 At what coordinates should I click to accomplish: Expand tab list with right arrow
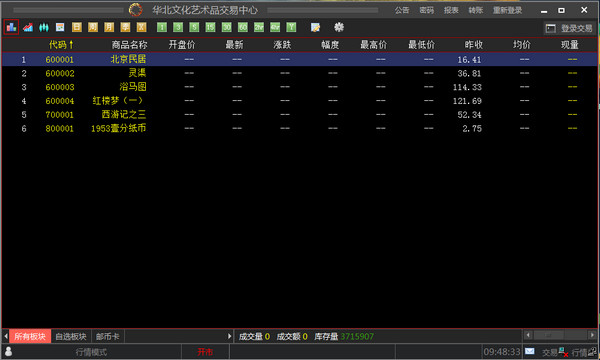tap(229, 337)
